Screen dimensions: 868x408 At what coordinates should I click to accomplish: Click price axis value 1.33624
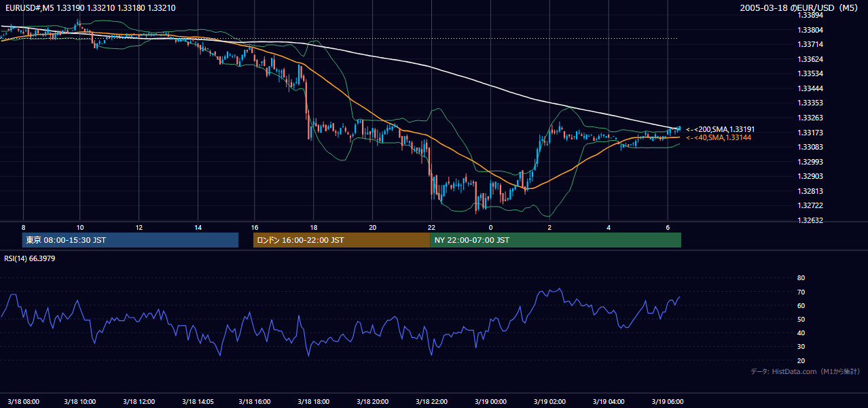[x=810, y=59]
